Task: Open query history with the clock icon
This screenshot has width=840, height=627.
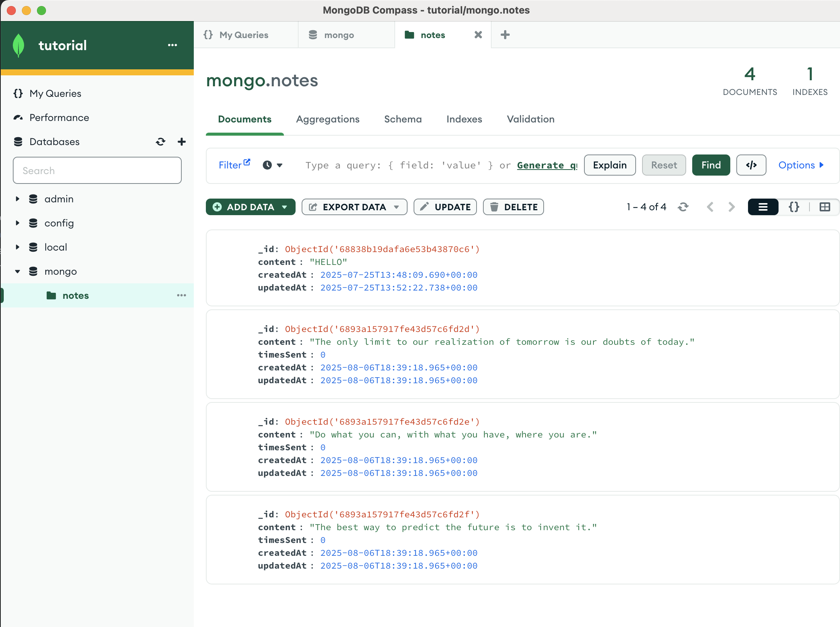Action: [268, 165]
